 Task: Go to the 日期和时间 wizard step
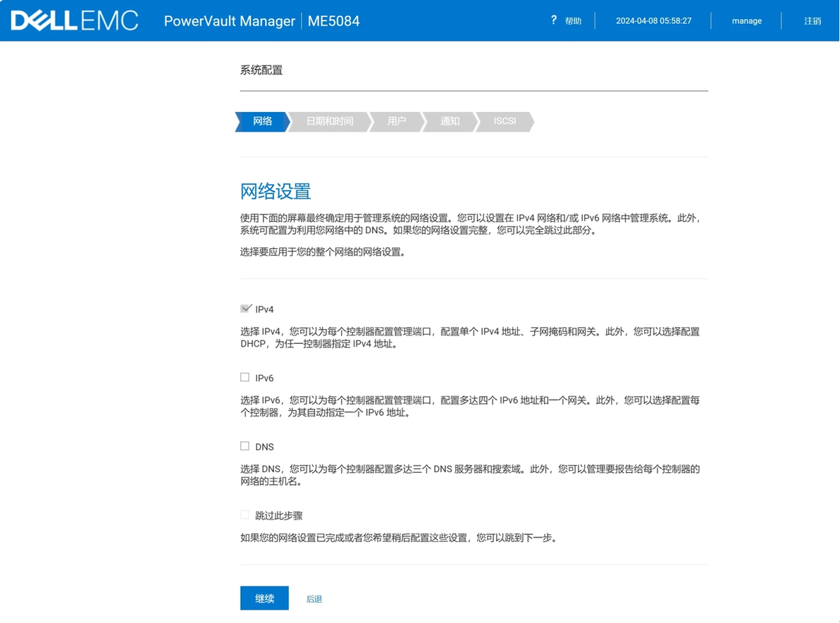pos(330,122)
